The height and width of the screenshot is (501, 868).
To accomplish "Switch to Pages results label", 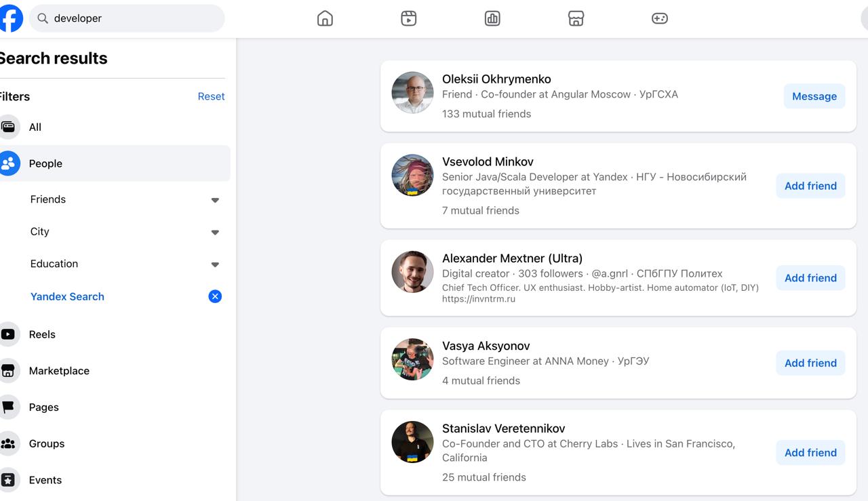I will coord(44,407).
